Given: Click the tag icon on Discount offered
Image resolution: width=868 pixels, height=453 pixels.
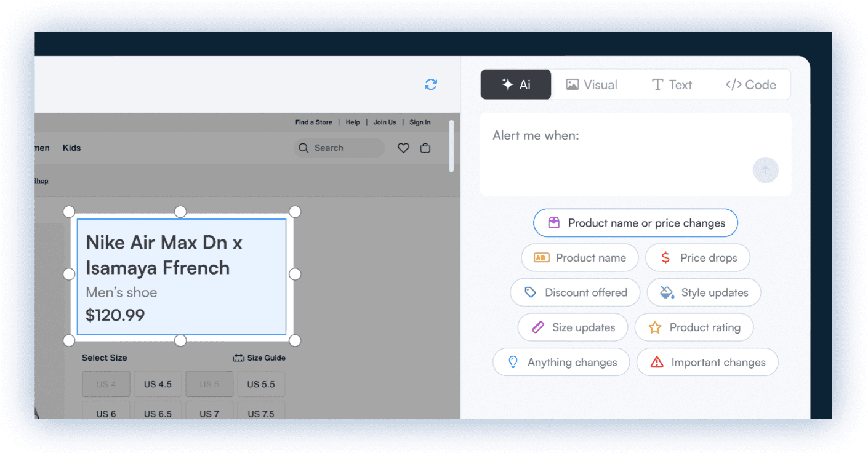Looking at the screenshot, I should pyautogui.click(x=530, y=292).
